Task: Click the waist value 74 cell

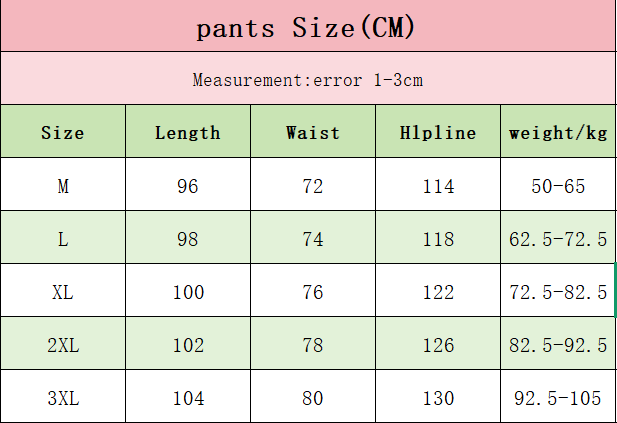Action: click(313, 237)
